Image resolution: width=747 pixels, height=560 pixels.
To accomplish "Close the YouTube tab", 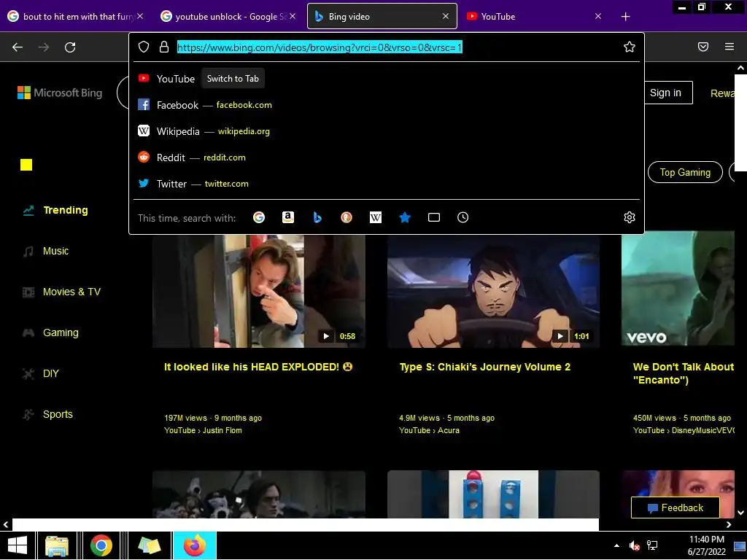I will 598,16.
